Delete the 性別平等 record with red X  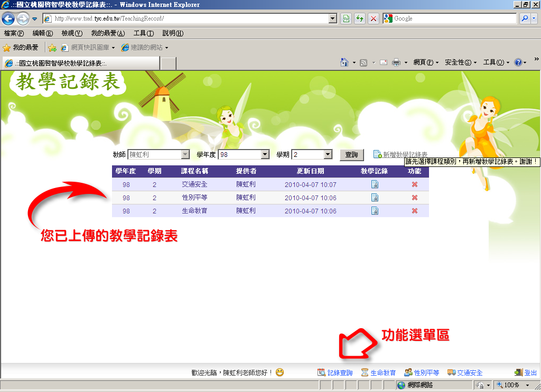[415, 198]
